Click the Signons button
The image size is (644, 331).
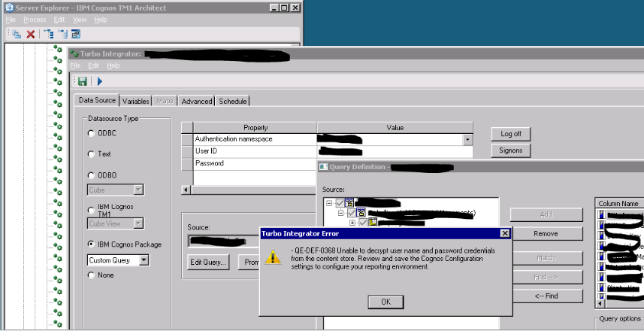click(510, 150)
